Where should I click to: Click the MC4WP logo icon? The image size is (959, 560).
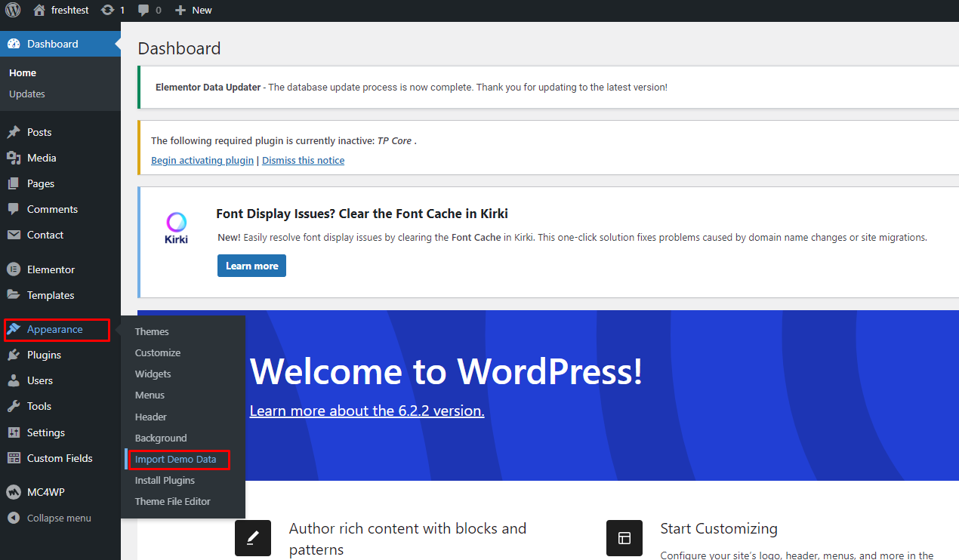[x=14, y=492]
